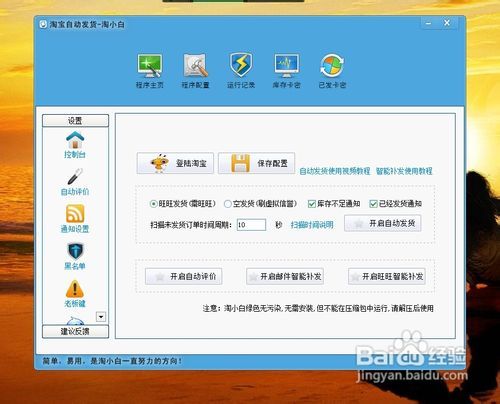Image resolution: width=500 pixels, height=404 pixels.
Task: Click the 登陆淘宝 button
Action: pos(175,163)
